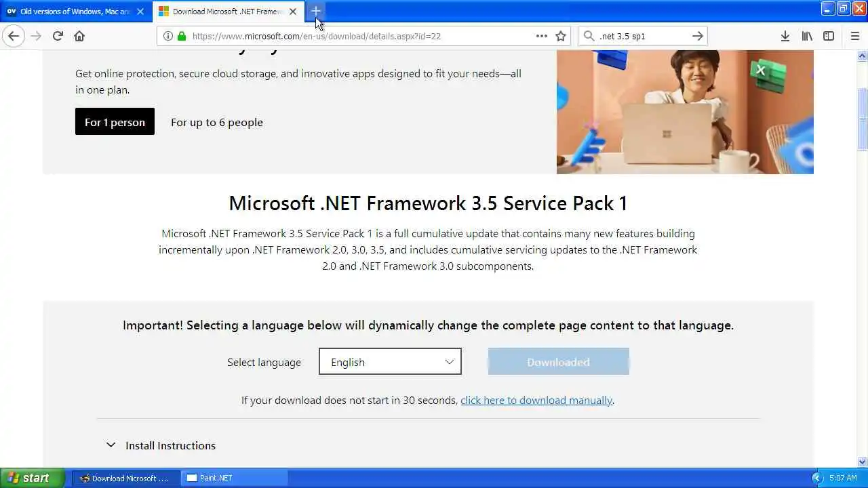This screenshot has height=488, width=868.
Task: Close the Old versions of Windows tab
Action: click(x=140, y=12)
